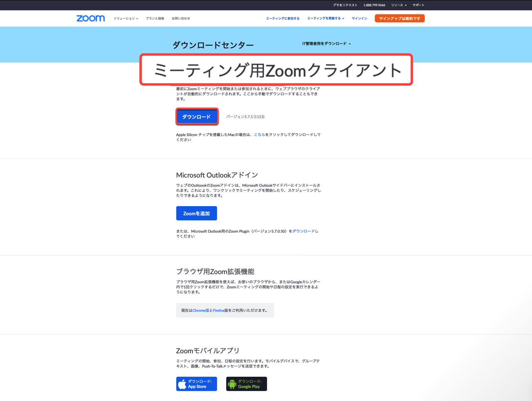Viewport: 532px width, 401px height.
Task: Expand the IT管理者用をダウンロード dropdown
Action: 326,44
